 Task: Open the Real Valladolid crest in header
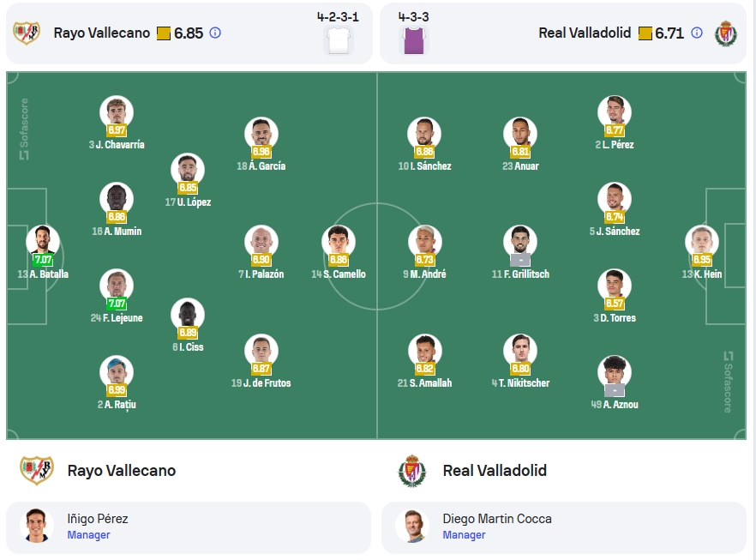click(x=726, y=33)
